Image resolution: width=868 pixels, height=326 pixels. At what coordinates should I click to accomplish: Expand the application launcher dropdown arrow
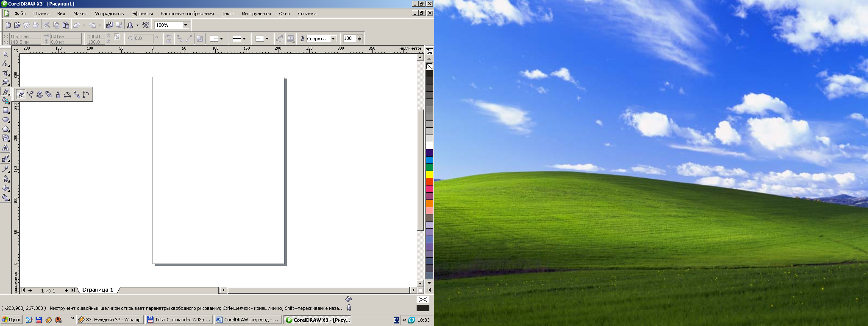[x=137, y=25]
